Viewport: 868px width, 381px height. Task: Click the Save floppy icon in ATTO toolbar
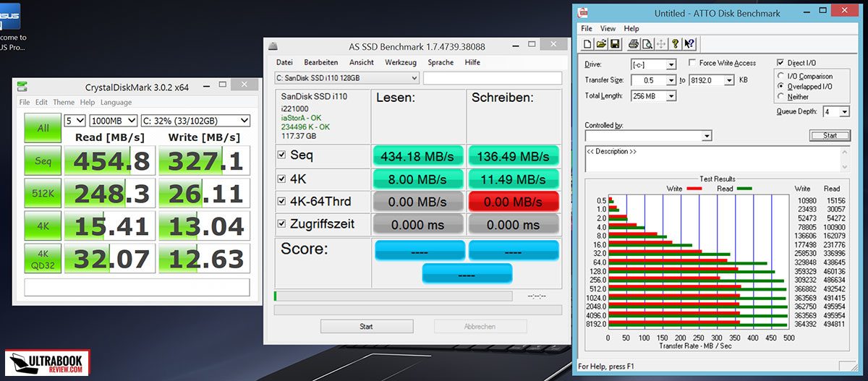[614, 44]
